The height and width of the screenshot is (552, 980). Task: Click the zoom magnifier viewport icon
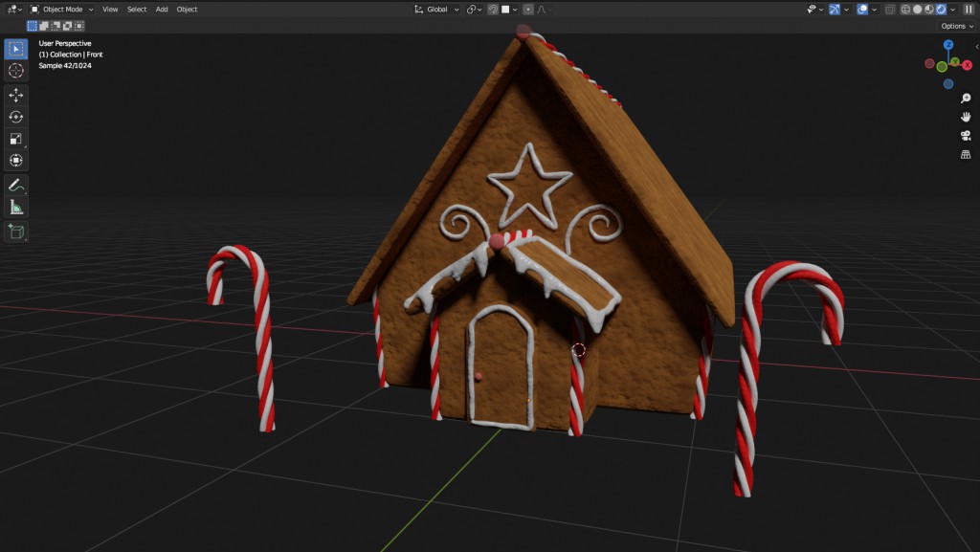click(965, 99)
